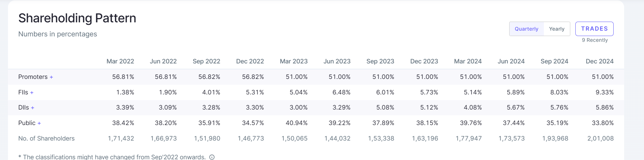
Task: Select the Sep 2022 column header
Action: click(x=206, y=61)
